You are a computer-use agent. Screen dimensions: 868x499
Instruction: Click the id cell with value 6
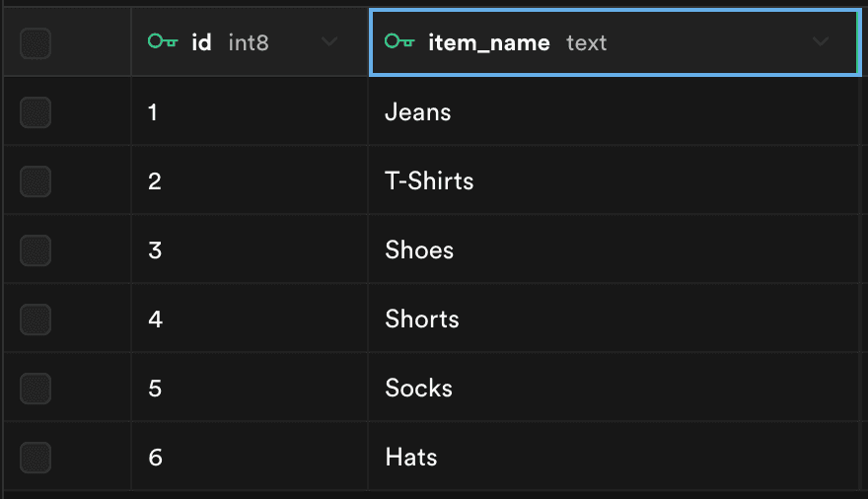pos(154,458)
